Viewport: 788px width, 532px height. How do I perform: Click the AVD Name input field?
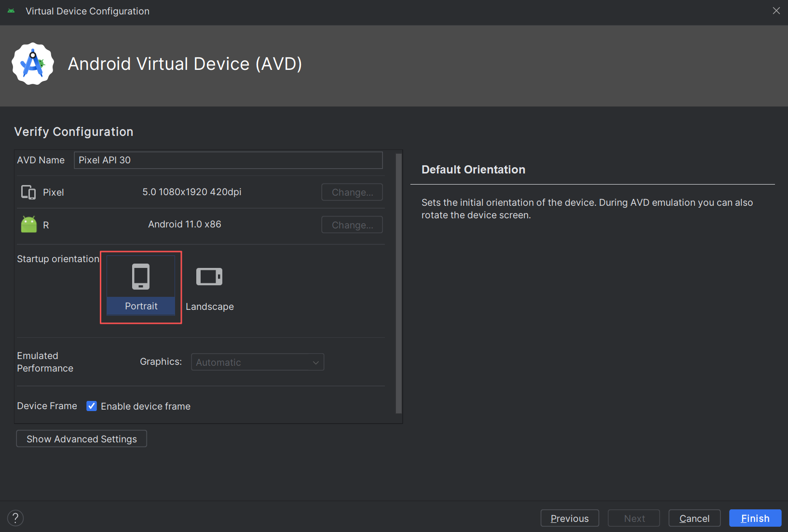(228, 160)
